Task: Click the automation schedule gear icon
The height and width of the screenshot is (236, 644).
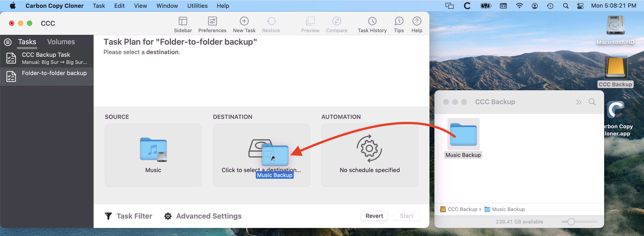Action: [369, 148]
